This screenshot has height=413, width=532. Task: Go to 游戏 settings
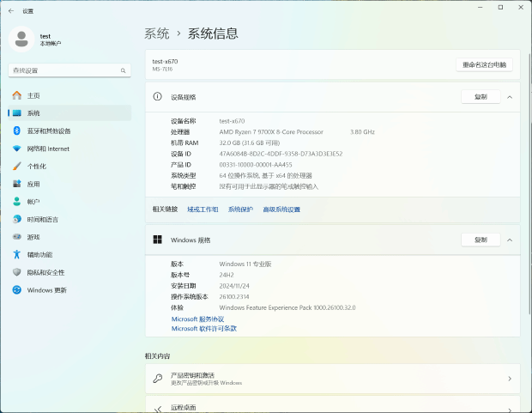(x=70, y=237)
